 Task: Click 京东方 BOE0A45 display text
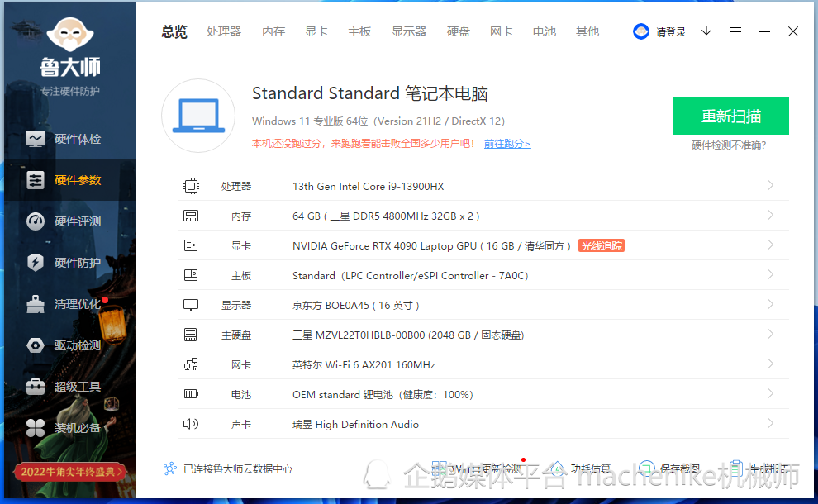356,305
